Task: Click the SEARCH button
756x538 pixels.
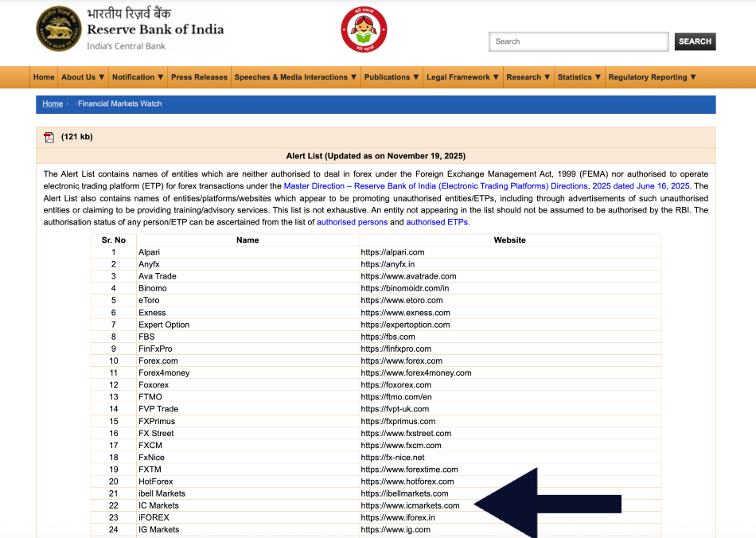Action: click(695, 41)
